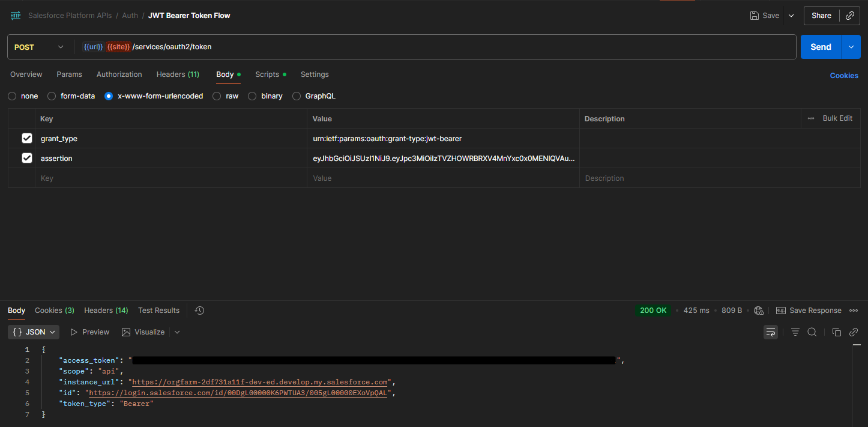
Task: Open response Headers (14) tab
Action: (106, 310)
